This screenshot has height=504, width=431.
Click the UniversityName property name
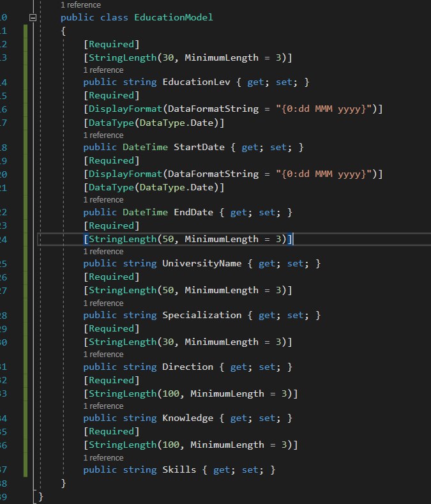(202, 264)
